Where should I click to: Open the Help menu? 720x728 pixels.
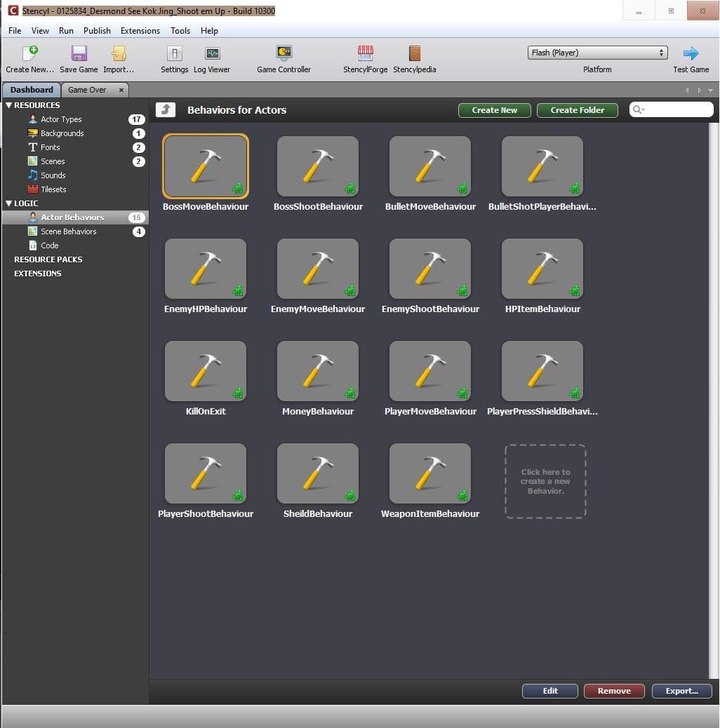[x=209, y=31]
